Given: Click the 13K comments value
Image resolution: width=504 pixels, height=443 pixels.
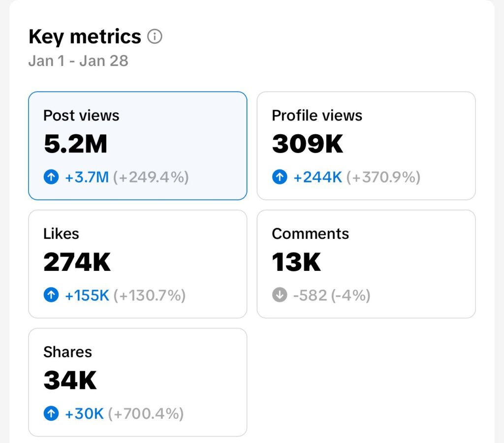Looking at the screenshot, I should pyautogui.click(x=296, y=262).
